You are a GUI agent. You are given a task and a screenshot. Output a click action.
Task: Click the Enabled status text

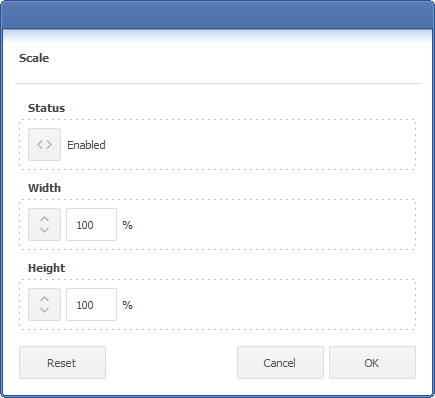coord(86,145)
